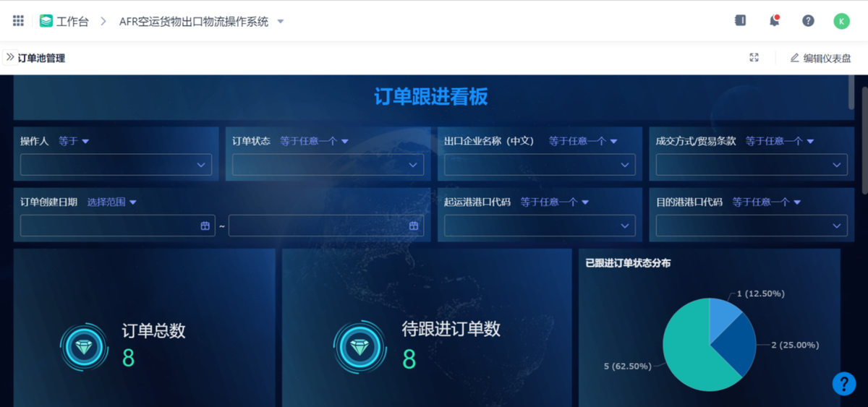Click pie label 2 (25.00%)
Screen dimensions: 868x407
pyautogui.click(x=794, y=345)
